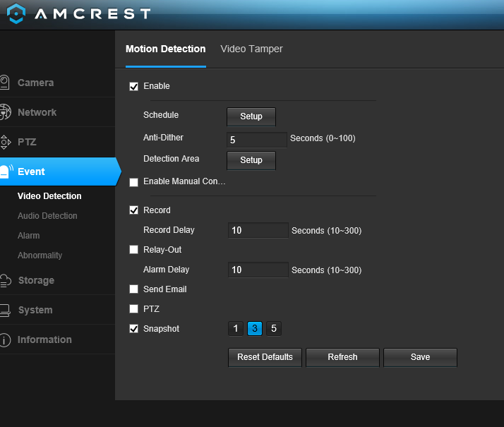Viewport: 504px width, 427px height.
Task: Enable the Relay-Out checkbox
Action: pos(133,250)
